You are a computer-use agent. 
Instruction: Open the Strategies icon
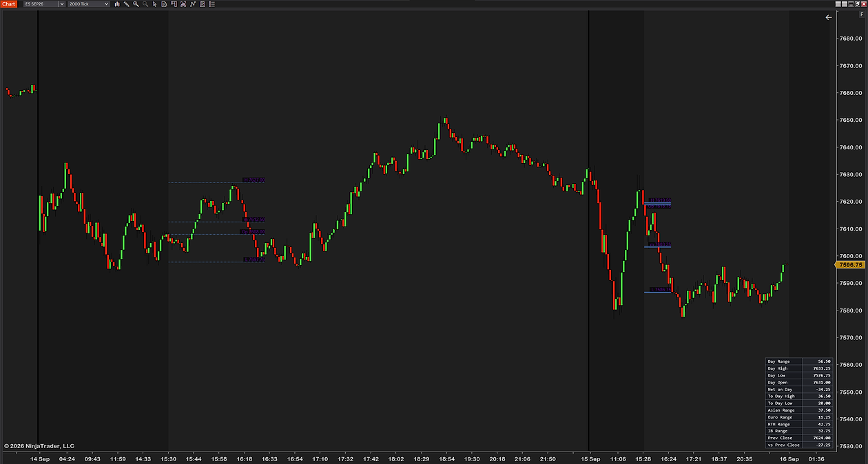203,4
